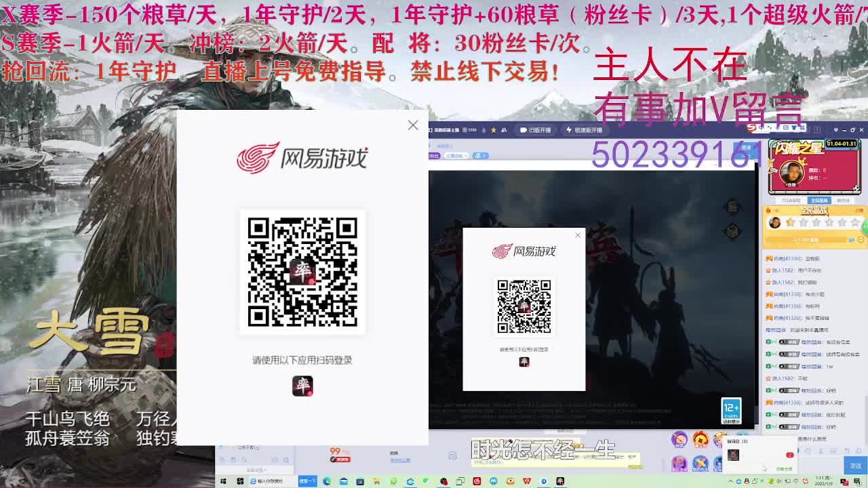
Task: Click the 99 badge promotion icon
Action: pos(339,454)
